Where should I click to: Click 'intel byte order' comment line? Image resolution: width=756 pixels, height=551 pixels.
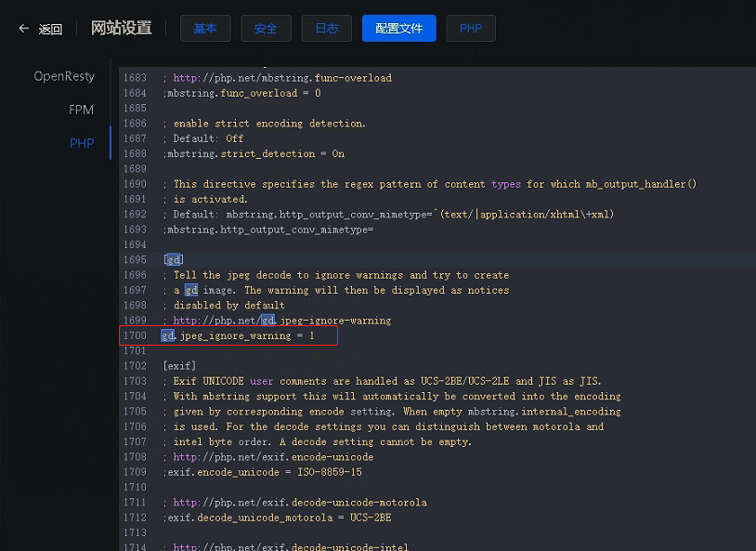(318, 442)
